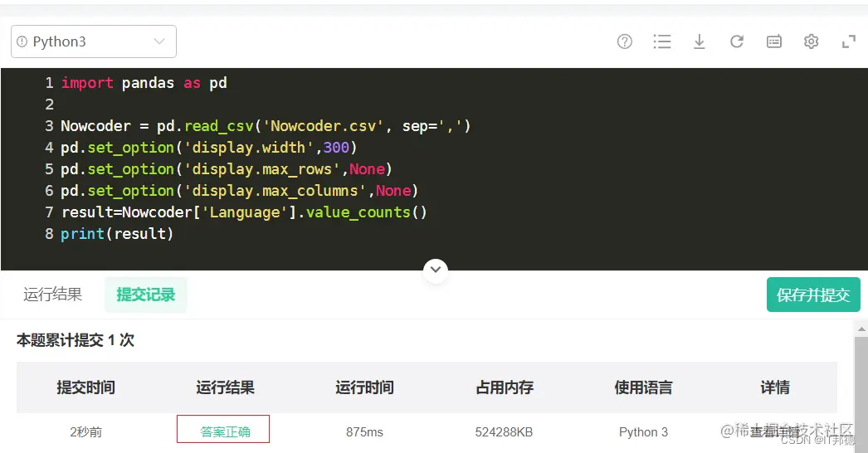Image resolution: width=868 pixels, height=453 pixels.
Task: Click the download code icon
Action: (700, 41)
